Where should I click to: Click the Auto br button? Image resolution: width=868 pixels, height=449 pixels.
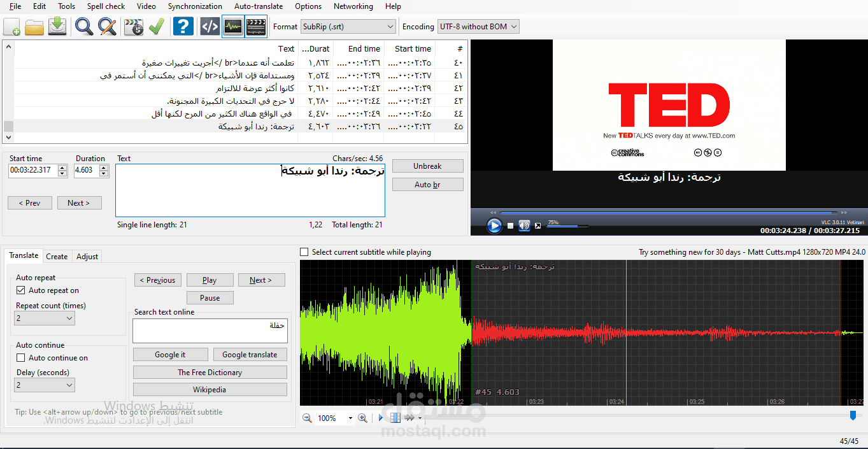(427, 185)
